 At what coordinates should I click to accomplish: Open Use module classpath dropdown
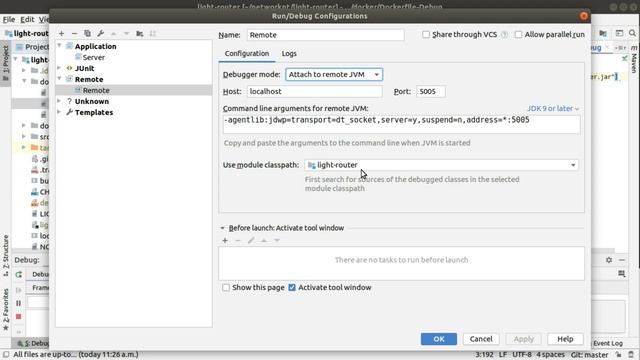coord(442,165)
